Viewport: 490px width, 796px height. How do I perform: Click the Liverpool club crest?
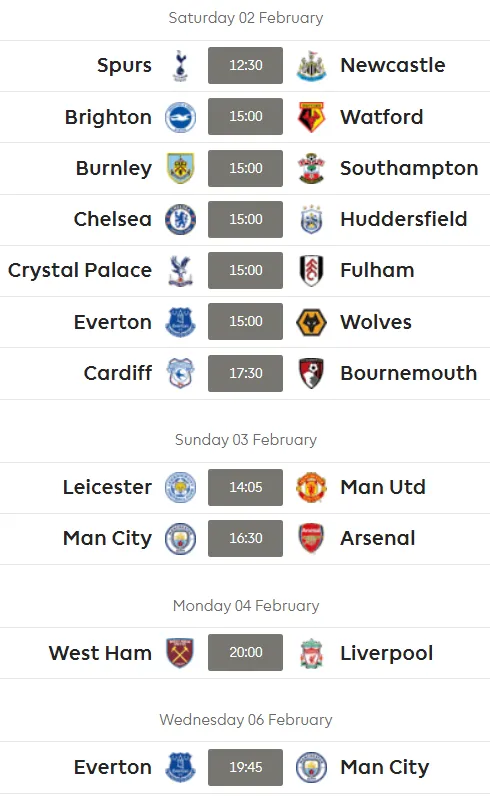click(x=311, y=653)
